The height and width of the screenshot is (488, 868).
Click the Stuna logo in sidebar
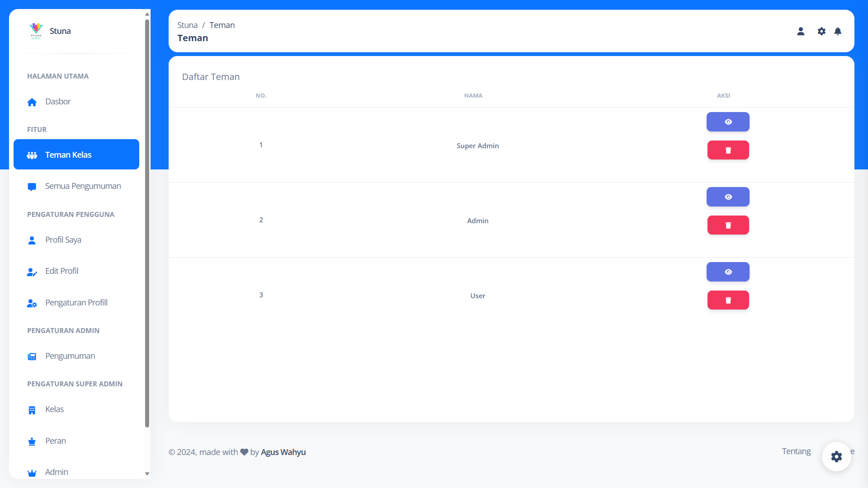(x=36, y=31)
